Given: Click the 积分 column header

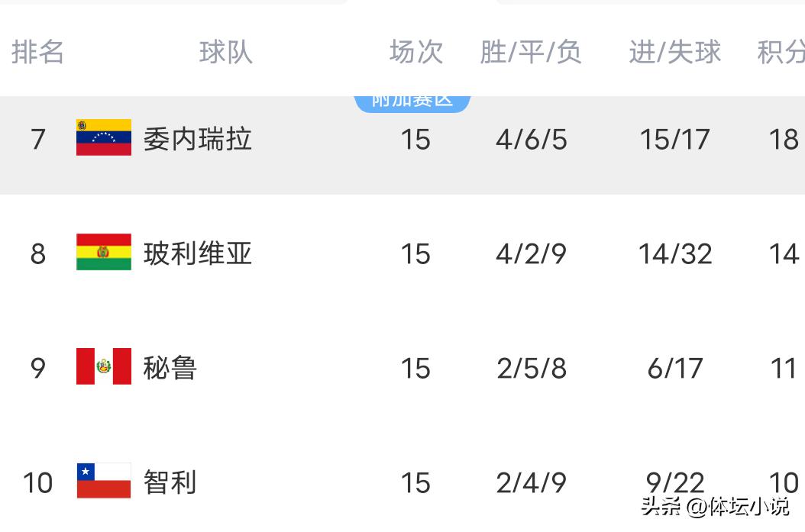Looking at the screenshot, I should 781,52.
